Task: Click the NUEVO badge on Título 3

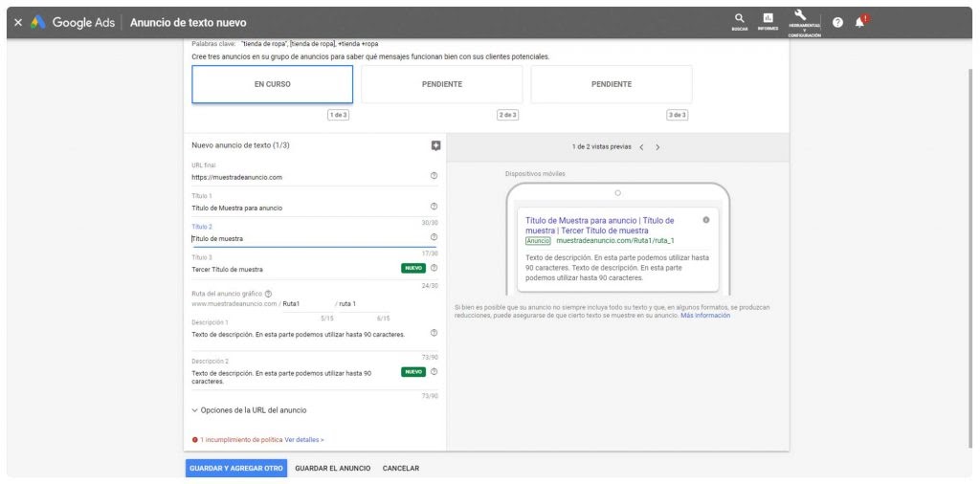Action: tap(413, 268)
